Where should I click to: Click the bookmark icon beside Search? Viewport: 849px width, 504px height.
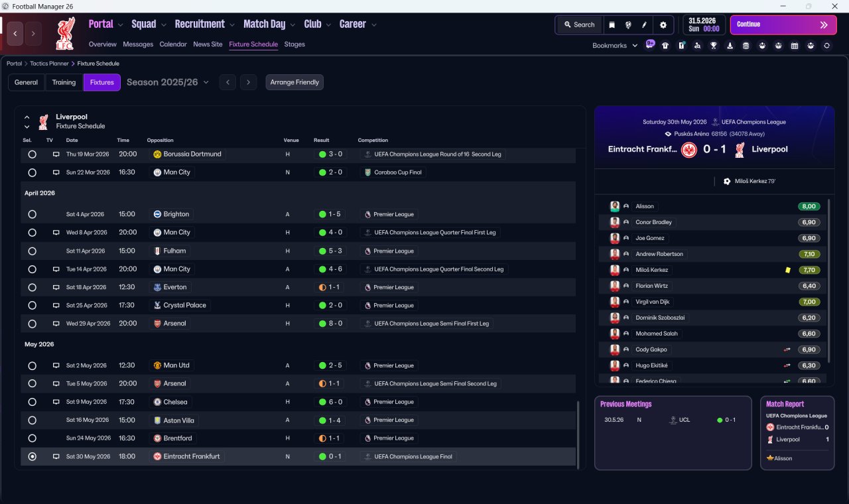(612, 25)
